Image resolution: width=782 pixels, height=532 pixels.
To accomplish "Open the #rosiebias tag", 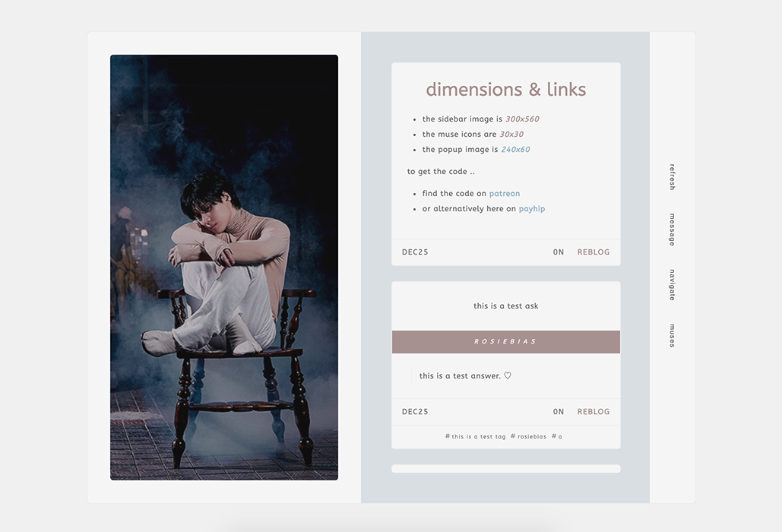I will click(528, 436).
